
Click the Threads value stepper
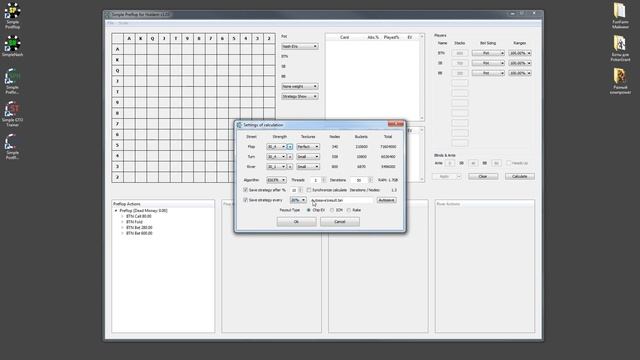[x=324, y=180]
